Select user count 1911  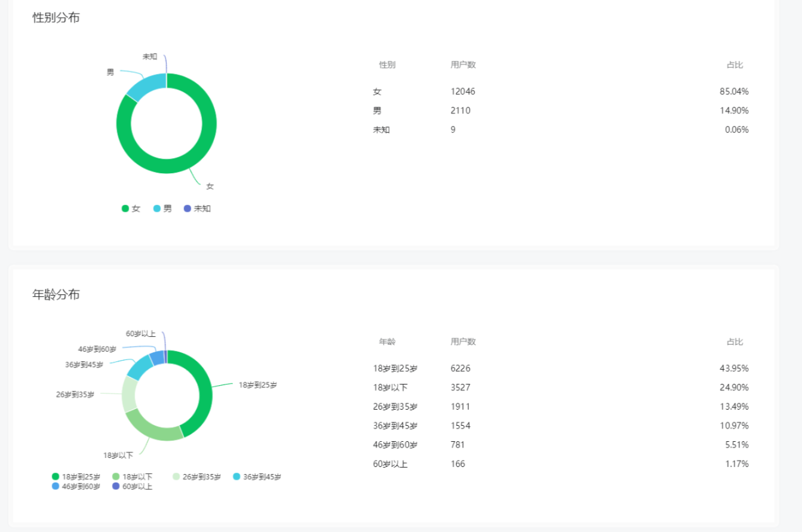(x=460, y=407)
